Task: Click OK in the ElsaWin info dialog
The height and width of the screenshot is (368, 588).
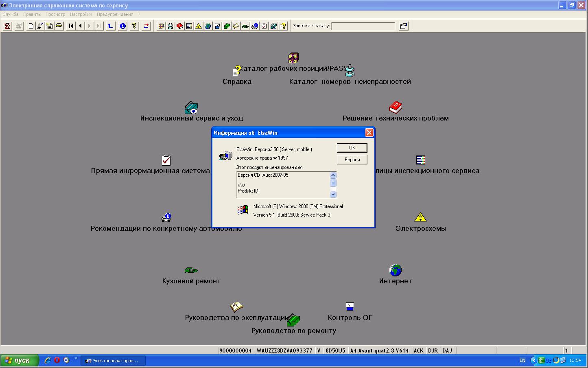Action: [352, 148]
